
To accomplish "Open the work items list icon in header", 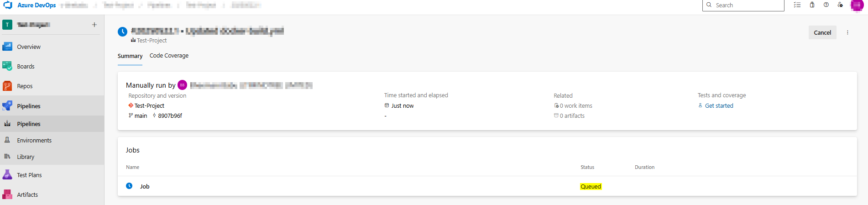I will [797, 5].
